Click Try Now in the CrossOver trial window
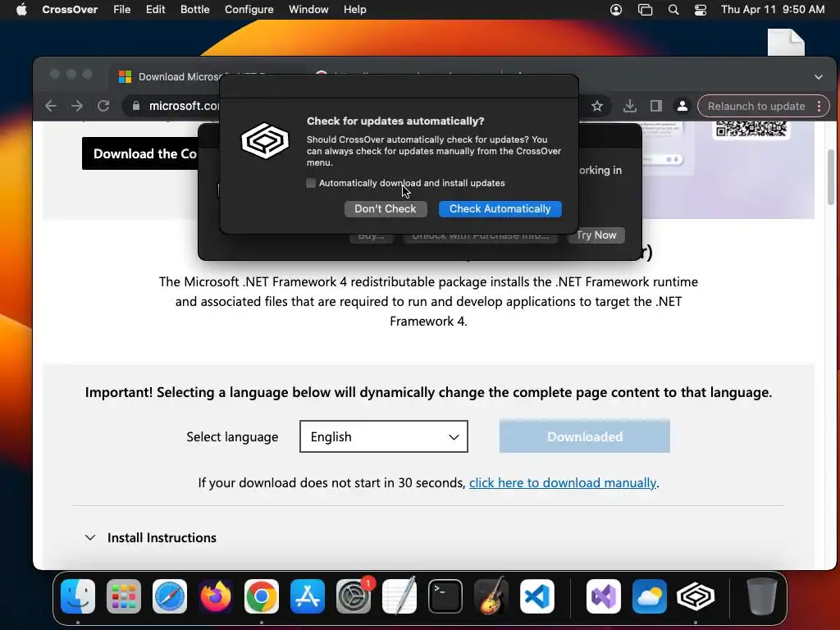The height and width of the screenshot is (630, 840). coord(596,235)
